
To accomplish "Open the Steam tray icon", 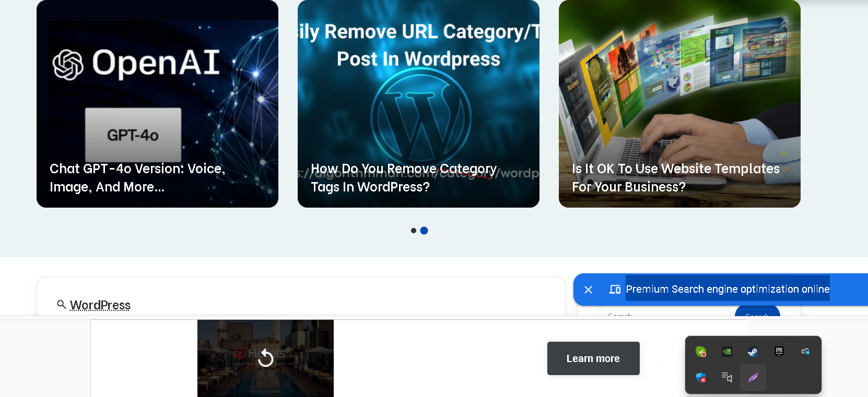I will click(753, 352).
